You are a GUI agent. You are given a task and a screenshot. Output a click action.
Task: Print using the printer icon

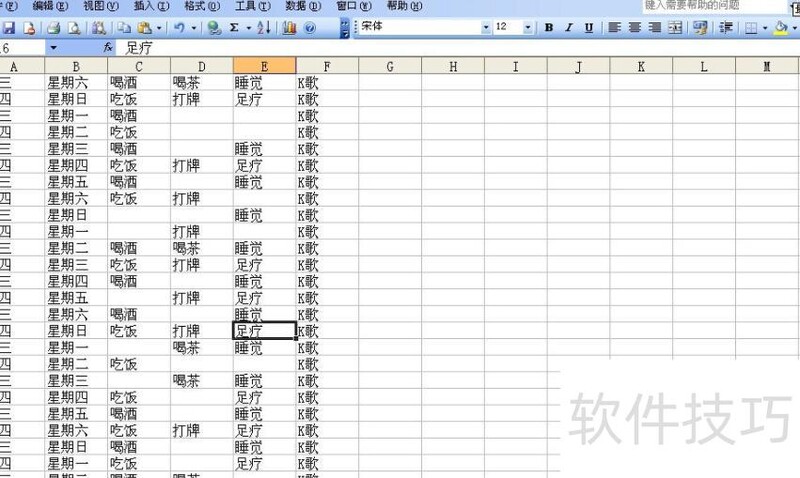click(x=54, y=28)
